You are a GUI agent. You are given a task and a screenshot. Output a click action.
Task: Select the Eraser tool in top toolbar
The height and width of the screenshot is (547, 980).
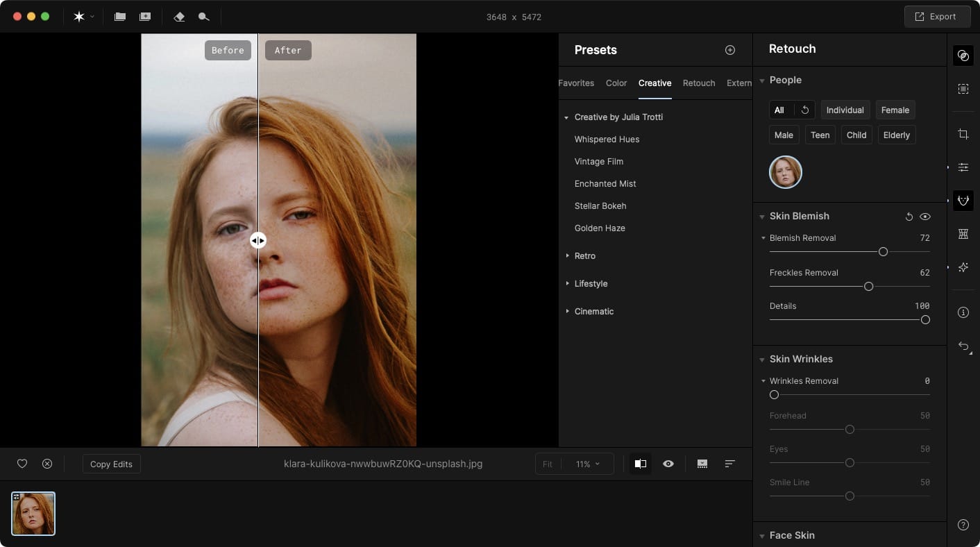pos(179,17)
